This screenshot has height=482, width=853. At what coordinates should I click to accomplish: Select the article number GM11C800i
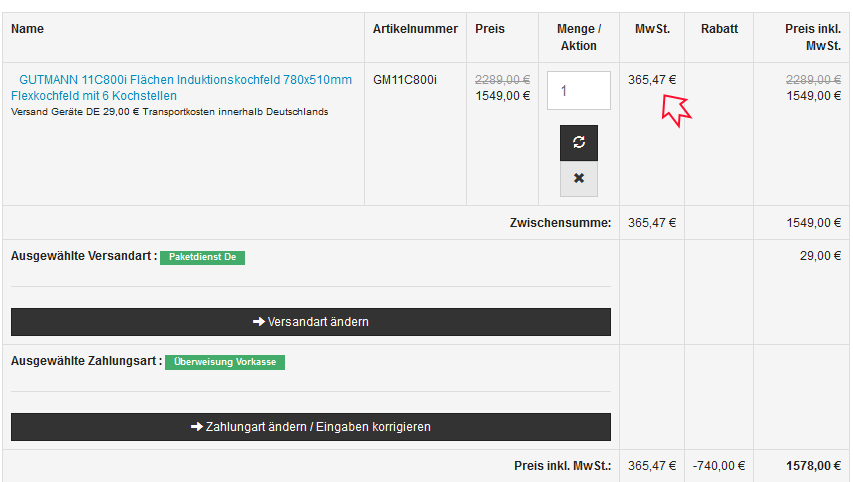[x=405, y=79]
